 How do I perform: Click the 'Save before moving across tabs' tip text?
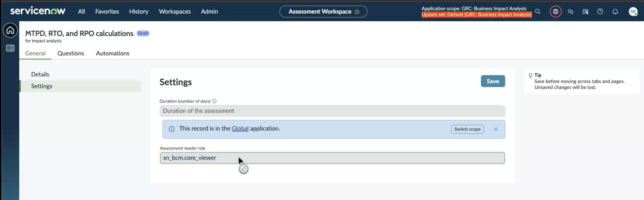(x=579, y=84)
